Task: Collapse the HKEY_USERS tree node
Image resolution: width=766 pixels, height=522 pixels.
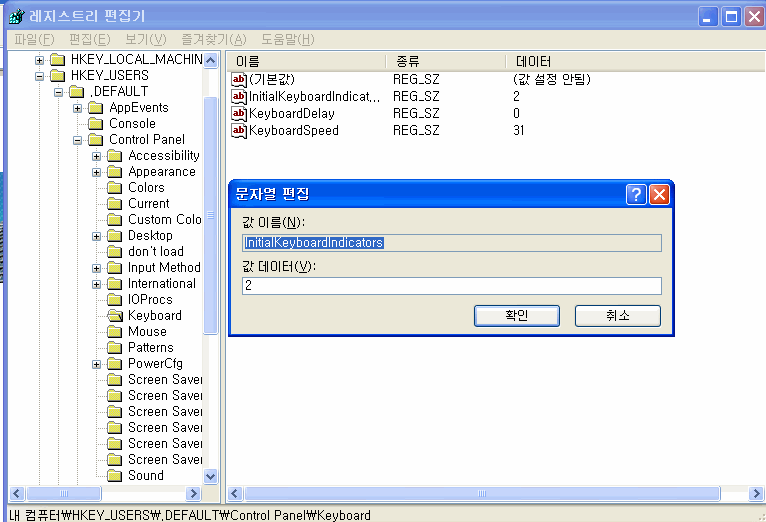Action: (x=40, y=76)
